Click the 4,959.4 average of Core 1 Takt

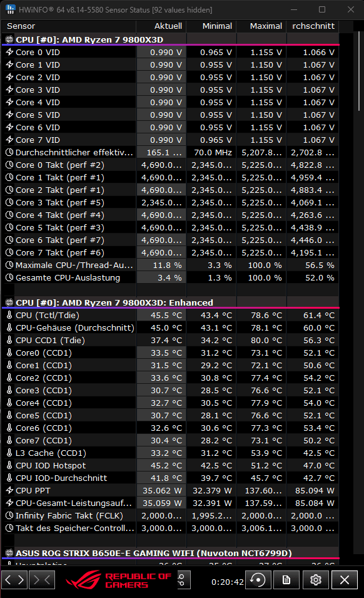(x=313, y=177)
